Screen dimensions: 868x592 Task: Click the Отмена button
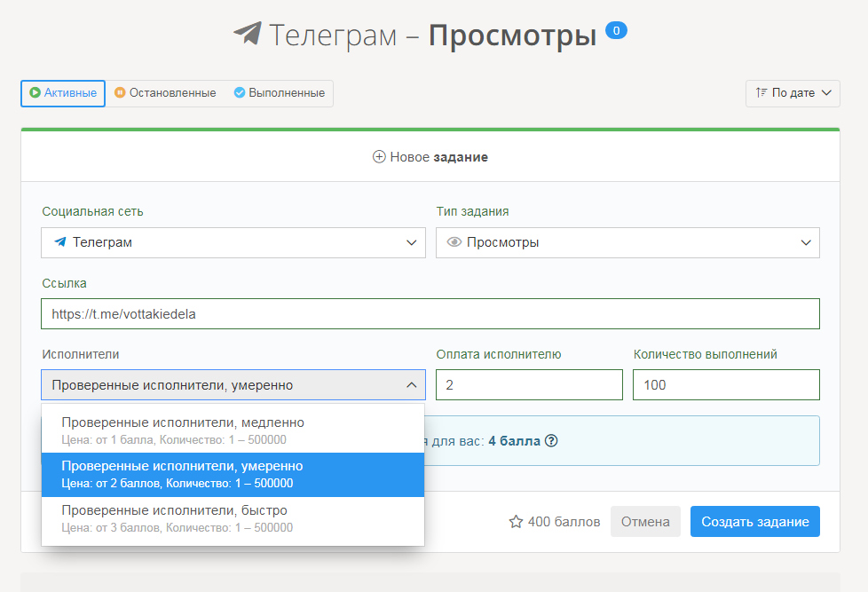[645, 522]
